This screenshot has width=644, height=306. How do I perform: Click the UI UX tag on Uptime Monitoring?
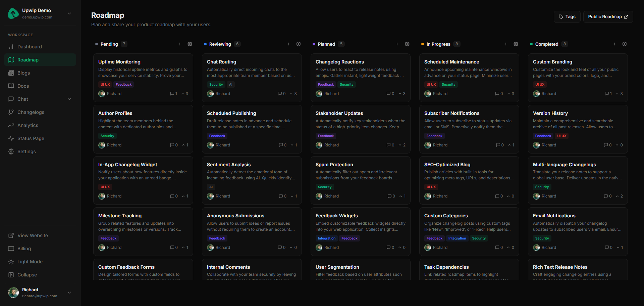point(105,85)
